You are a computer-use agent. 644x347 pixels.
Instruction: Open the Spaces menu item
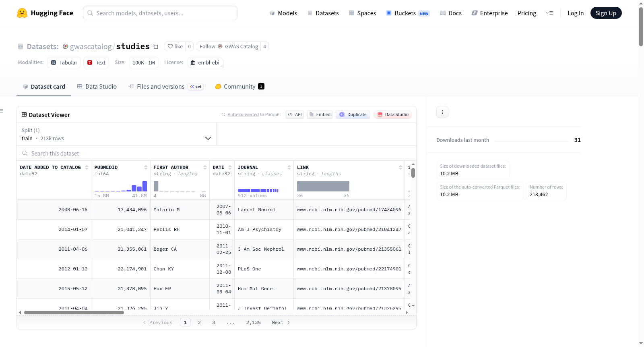click(x=362, y=13)
